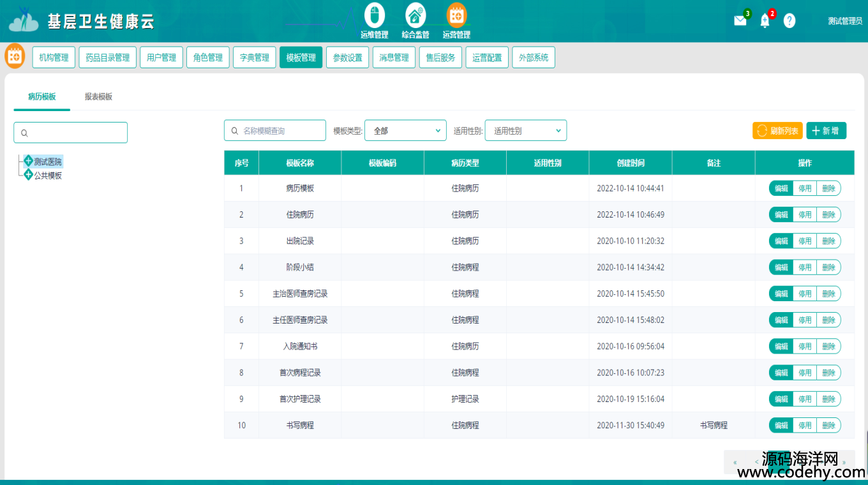Disable the 首次病程记录 template
Viewport: 868px width, 485px height.
[x=805, y=373]
